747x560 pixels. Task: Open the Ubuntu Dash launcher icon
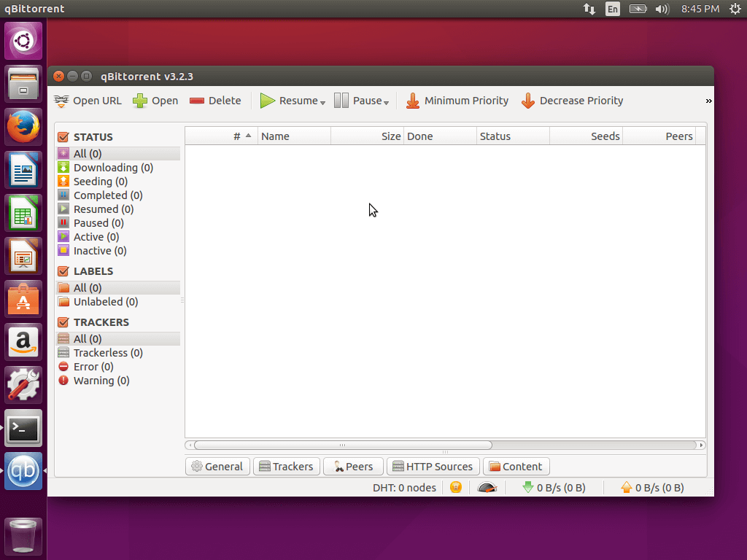[23, 41]
